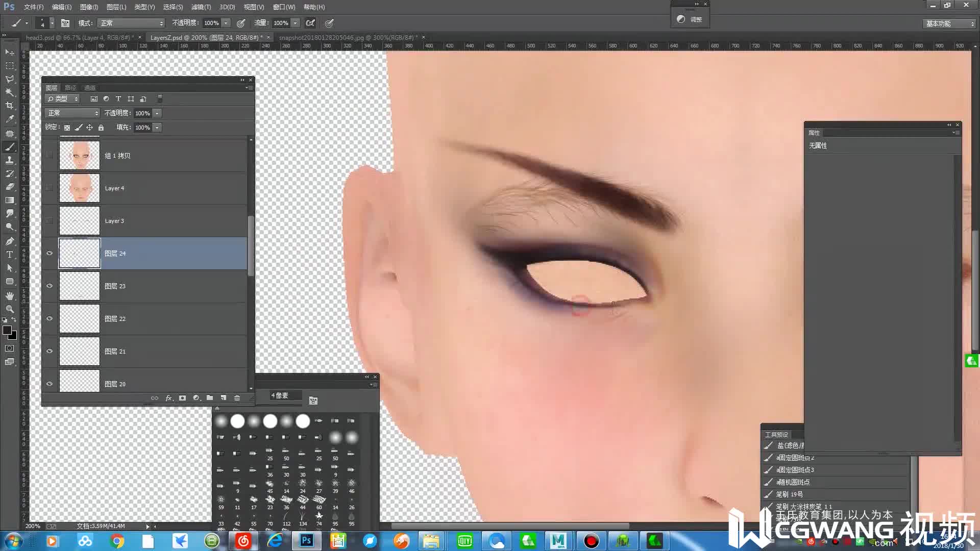Select the Horizontal Type tool

tap(9, 255)
